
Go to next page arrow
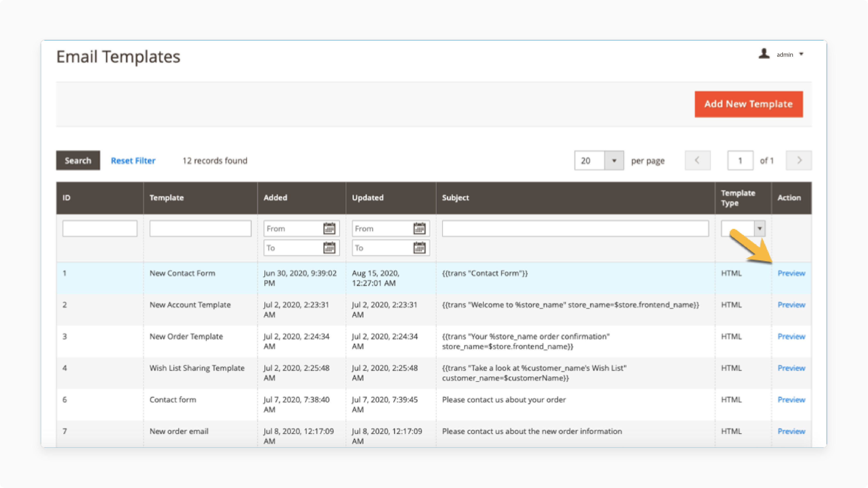[x=799, y=160]
